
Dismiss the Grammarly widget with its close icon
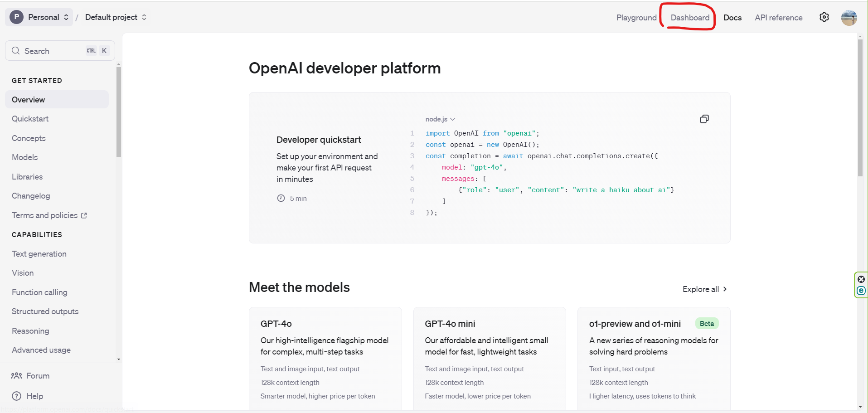tap(861, 279)
